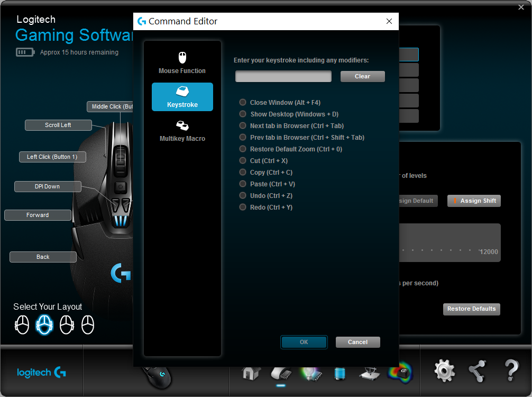The width and height of the screenshot is (532, 397).
Task: Select the Mouse Function category
Action: (x=182, y=63)
